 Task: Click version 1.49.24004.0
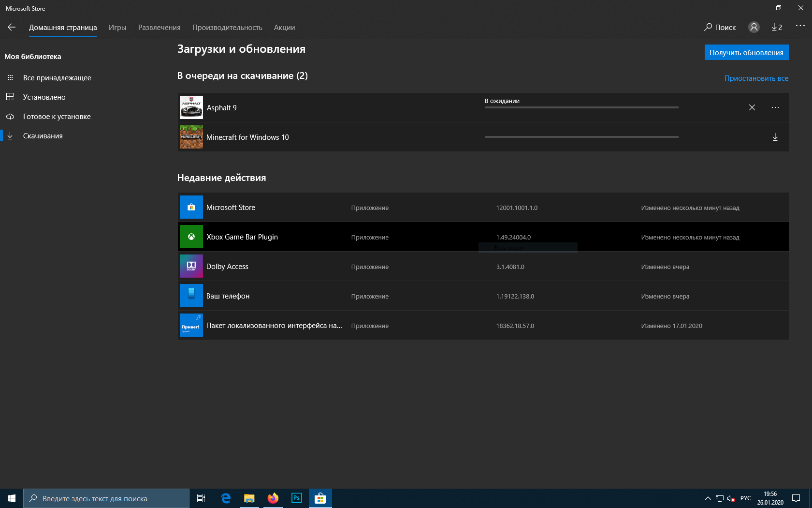pyautogui.click(x=513, y=237)
